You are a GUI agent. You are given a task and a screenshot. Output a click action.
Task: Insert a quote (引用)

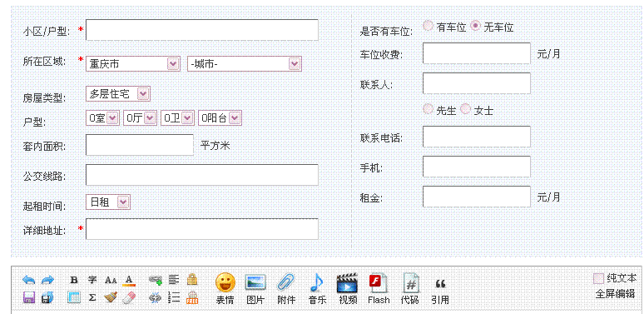[x=440, y=290]
